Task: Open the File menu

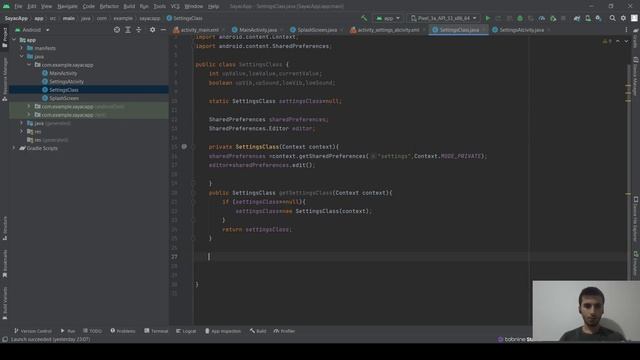Action: [x=18, y=7]
